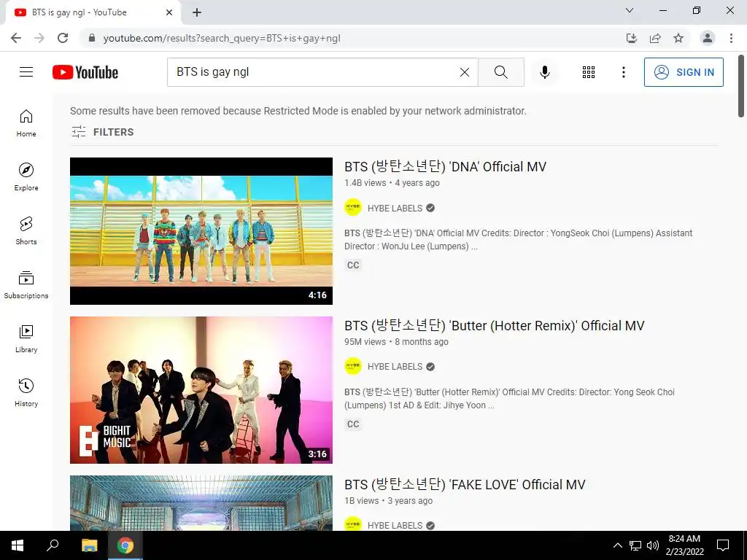The image size is (747, 560).
Task: Go to Home in the sidebar
Action: pyautogui.click(x=26, y=123)
